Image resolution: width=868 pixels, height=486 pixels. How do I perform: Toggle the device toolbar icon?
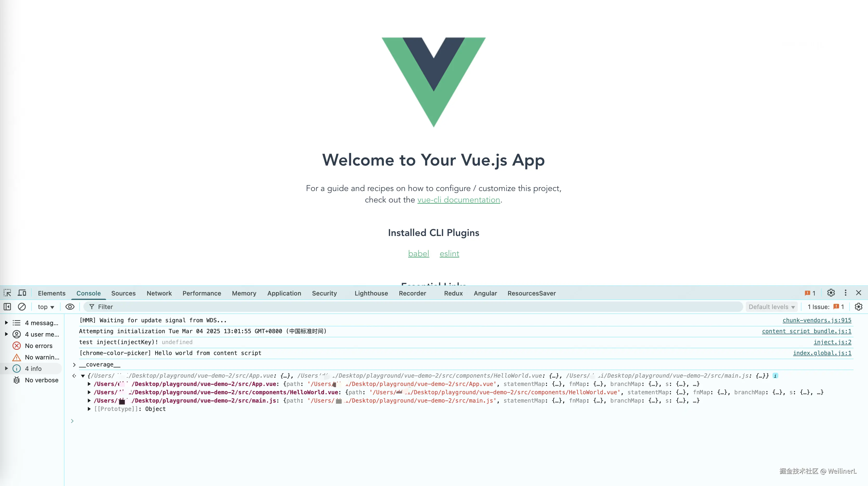pyautogui.click(x=22, y=293)
